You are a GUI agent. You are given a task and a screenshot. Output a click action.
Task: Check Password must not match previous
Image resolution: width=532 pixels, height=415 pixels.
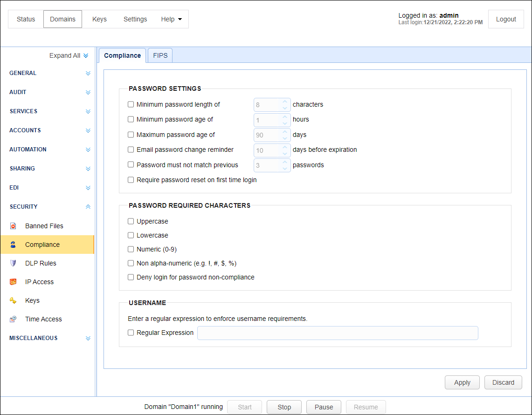point(131,165)
